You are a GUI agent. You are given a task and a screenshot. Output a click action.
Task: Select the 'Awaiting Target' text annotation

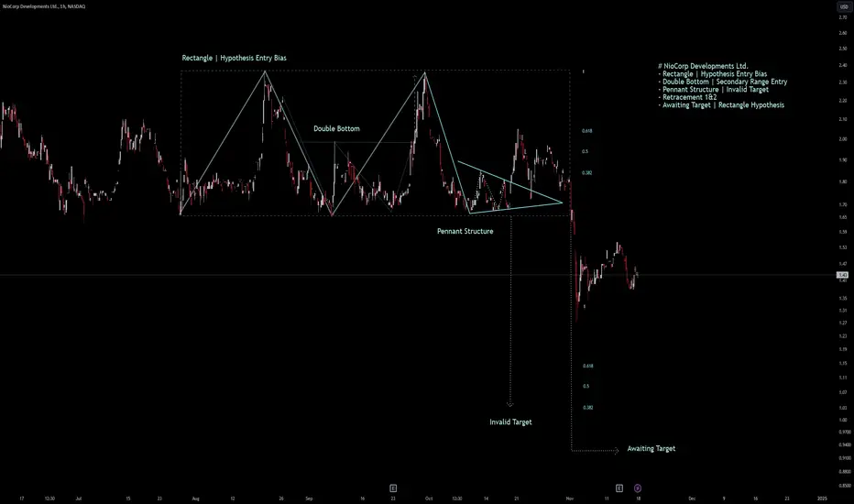651,448
